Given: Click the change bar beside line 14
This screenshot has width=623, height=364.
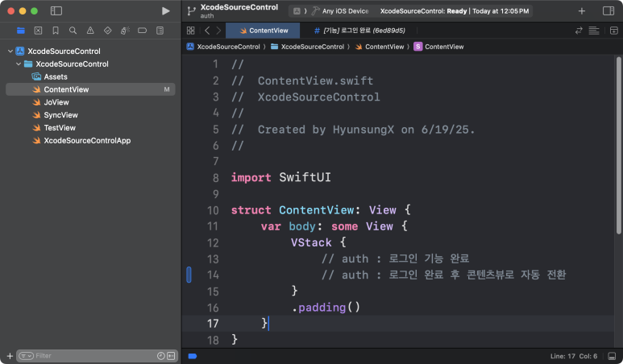Looking at the screenshot, I should pyautogui.click(x=189, y=275).
